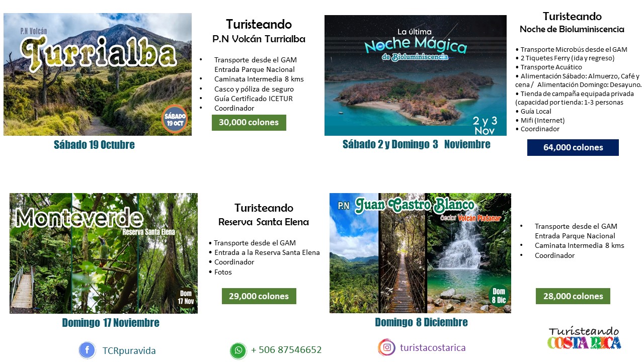Click the Sábado 19 Oct date badge
This screenshot has height=362, width=644.
175,119
